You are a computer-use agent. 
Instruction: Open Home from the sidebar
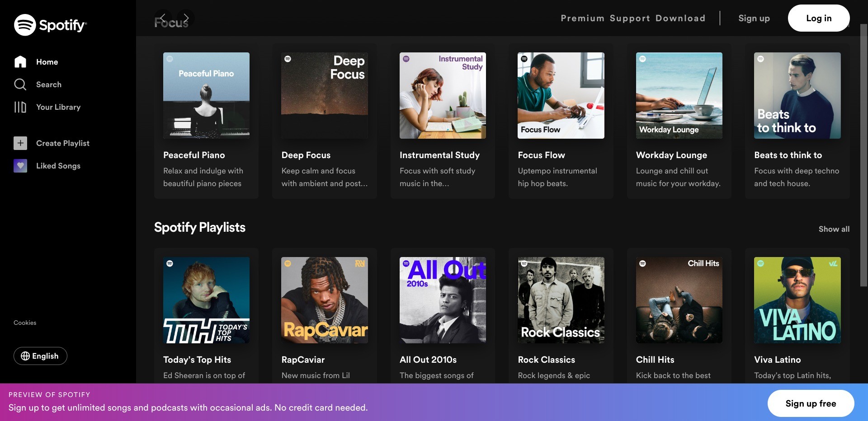pyautogui.click(x=36, y=62)
